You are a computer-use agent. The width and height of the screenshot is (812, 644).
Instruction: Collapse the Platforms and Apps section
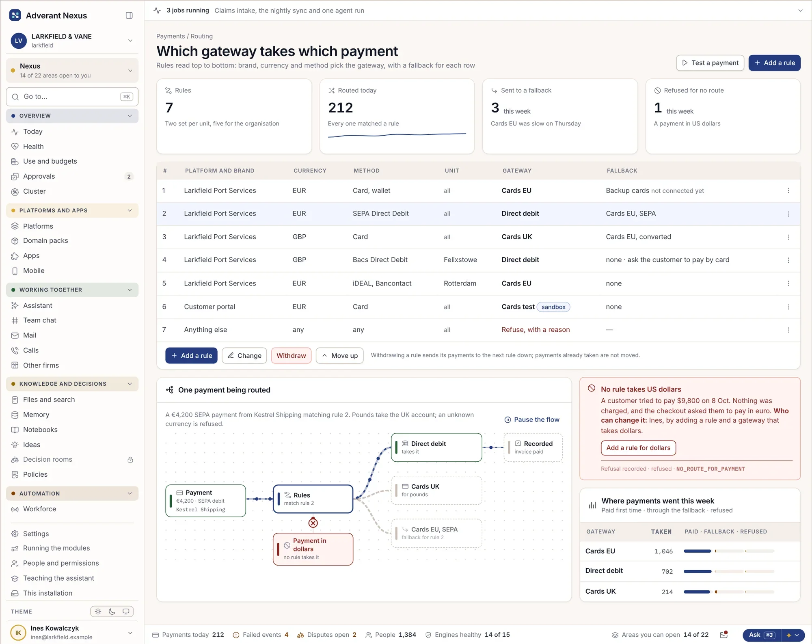click(x=72, y=211)
